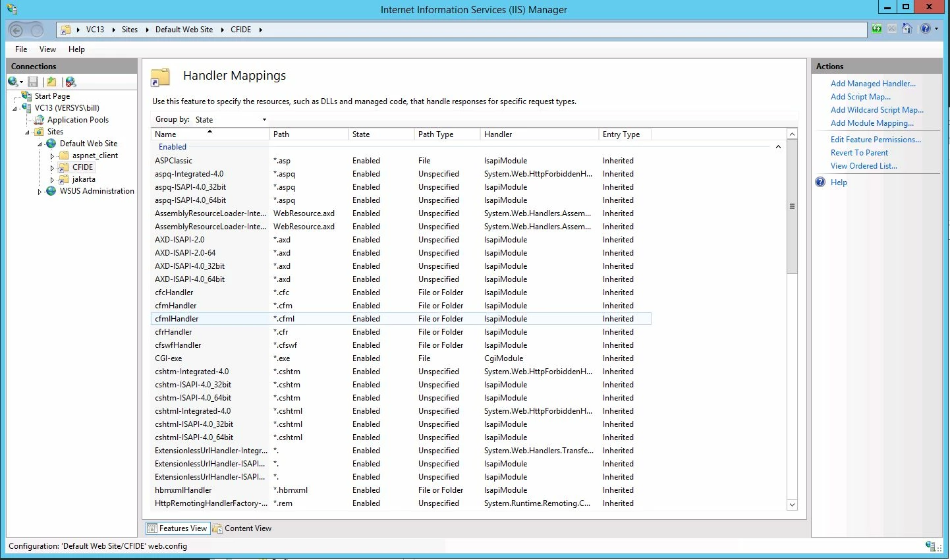
Task: Expand the jakarta tree node
Action: 52,179
